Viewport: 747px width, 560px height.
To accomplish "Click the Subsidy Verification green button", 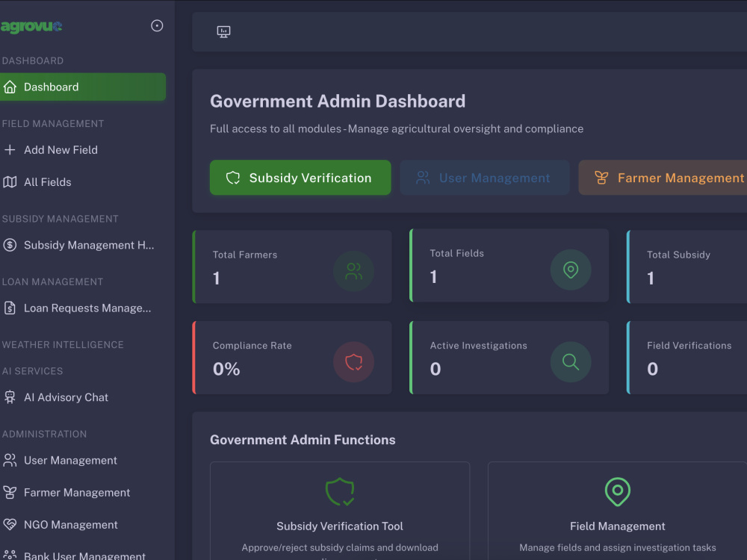I will coord(300,178).
